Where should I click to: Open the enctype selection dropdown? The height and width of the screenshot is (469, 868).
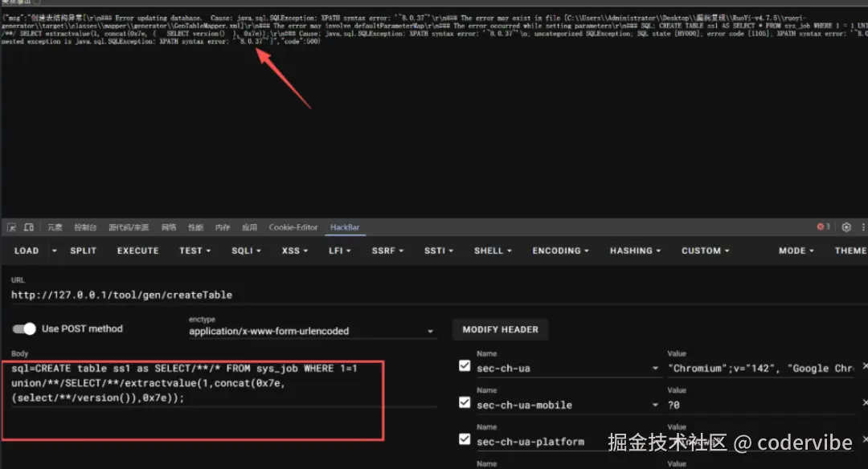312,331
